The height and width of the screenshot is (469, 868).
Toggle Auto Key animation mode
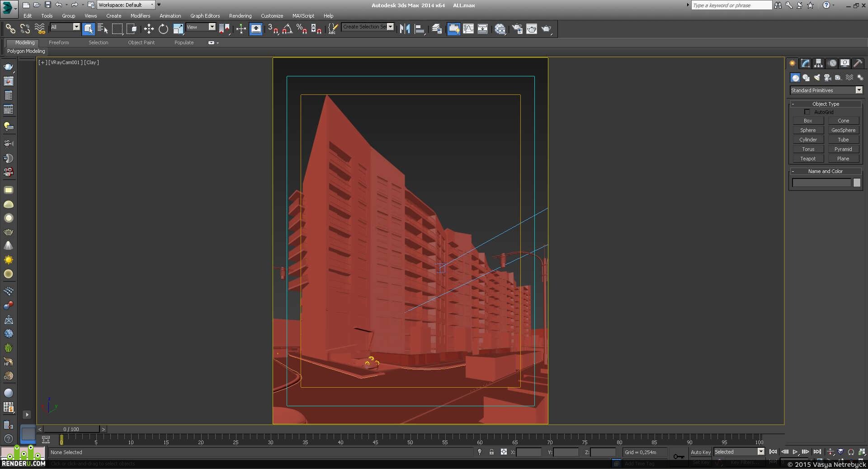700,452
